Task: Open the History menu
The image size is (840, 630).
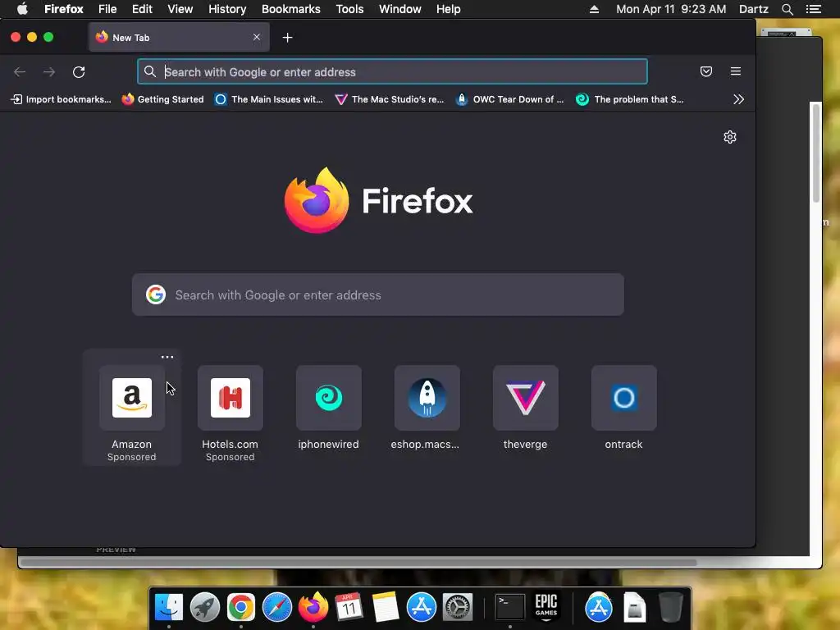Action: pyautogui.click(x=227, y=9)
